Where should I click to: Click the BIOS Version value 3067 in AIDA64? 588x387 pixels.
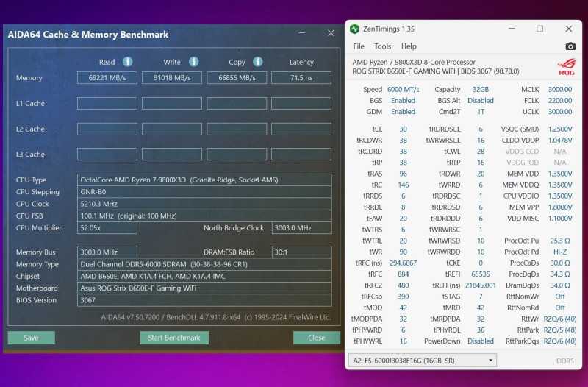click(204, 300)
